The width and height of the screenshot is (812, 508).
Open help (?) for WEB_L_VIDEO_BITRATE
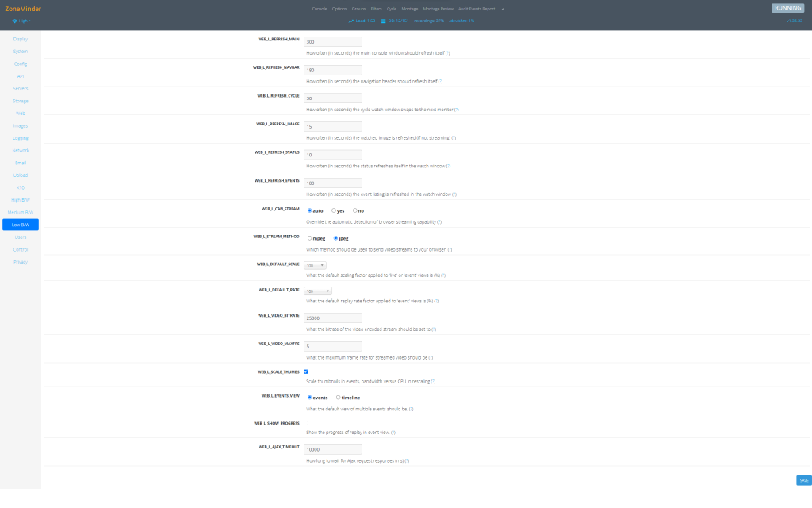(434, 329)
